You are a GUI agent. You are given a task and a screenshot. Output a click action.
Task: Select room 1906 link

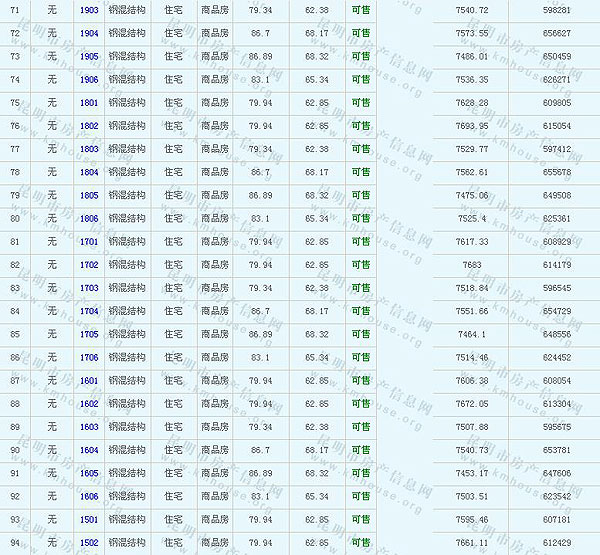[89, 79]
